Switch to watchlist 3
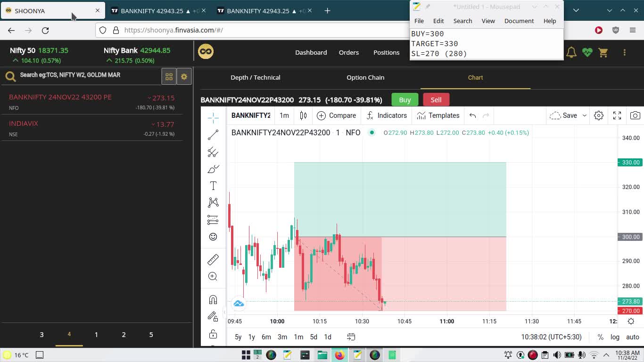Viewport: 644px width, 362px height. [41, 334]
